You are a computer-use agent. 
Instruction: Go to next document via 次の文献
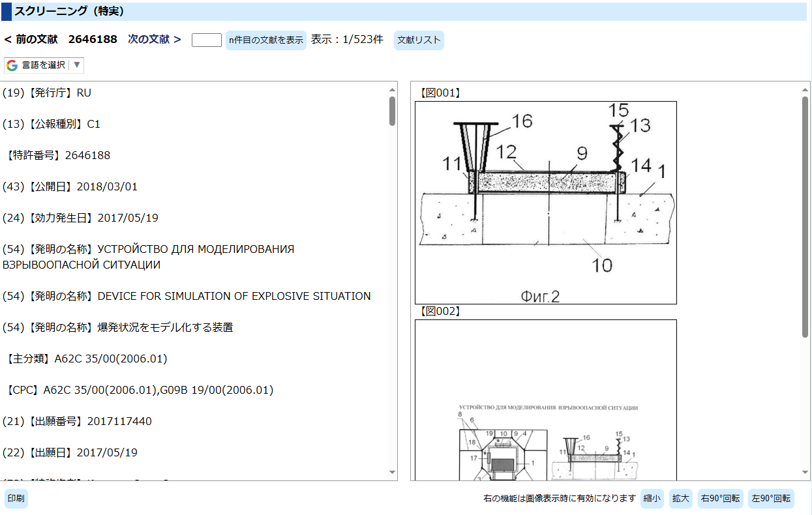[154, 39]
